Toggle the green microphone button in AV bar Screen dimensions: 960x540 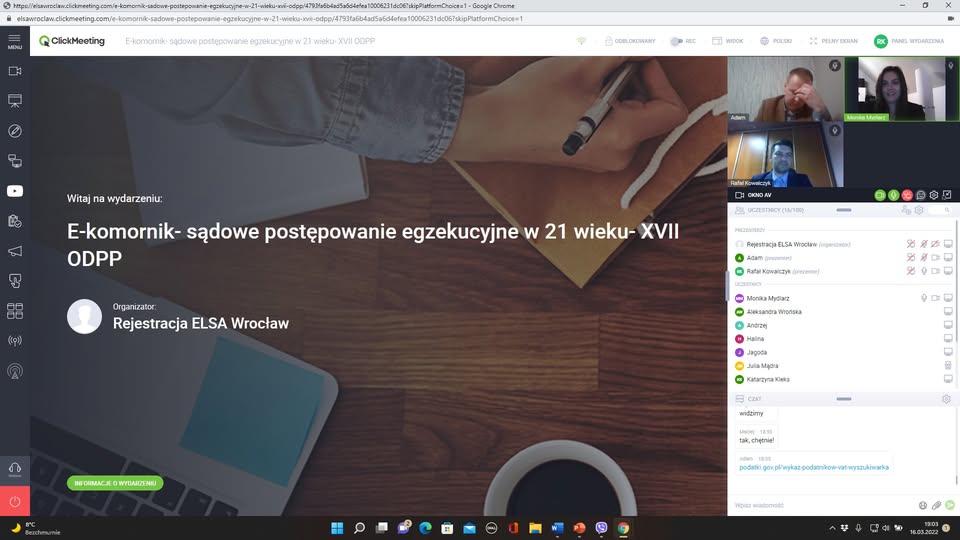893,195
